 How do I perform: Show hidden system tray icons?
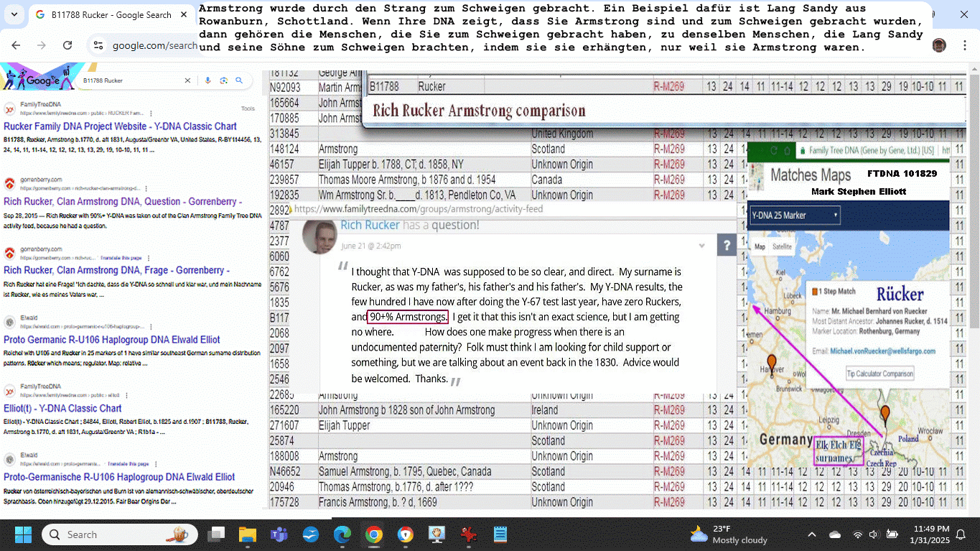pos(812,534)
